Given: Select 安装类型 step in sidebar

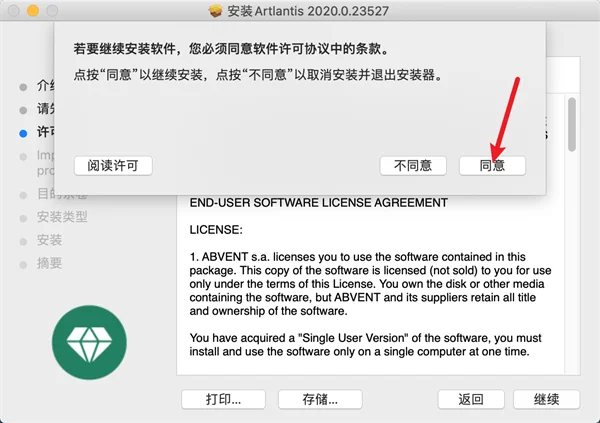Looking at the screenshot, I should pos(62,217).
